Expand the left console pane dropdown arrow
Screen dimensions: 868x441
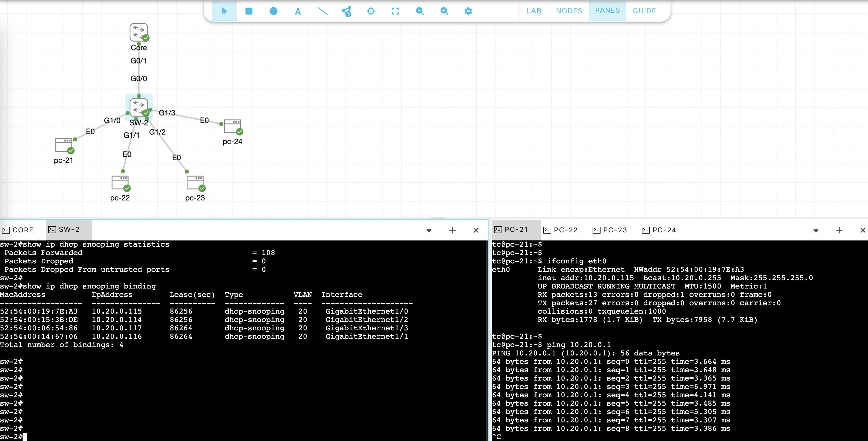[x=429, y=230]
